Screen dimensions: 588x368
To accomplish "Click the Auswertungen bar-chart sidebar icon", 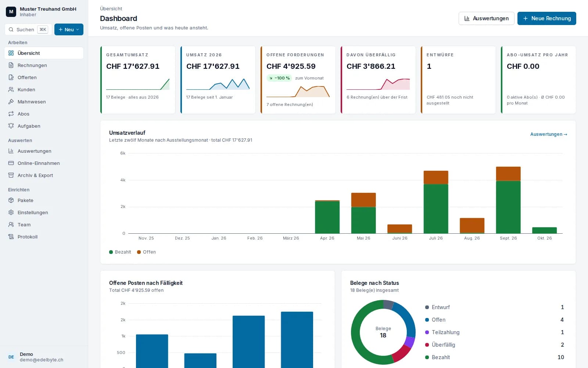I will click(11, 151).
